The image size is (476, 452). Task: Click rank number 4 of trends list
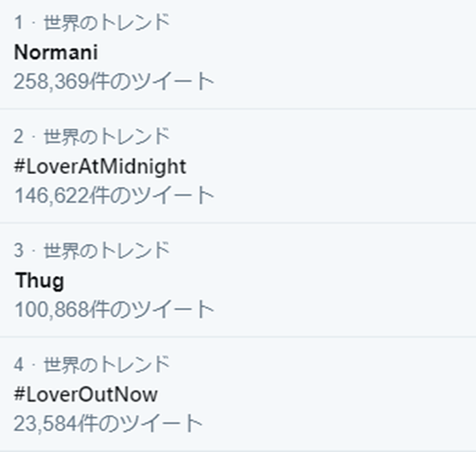(18, 365)
